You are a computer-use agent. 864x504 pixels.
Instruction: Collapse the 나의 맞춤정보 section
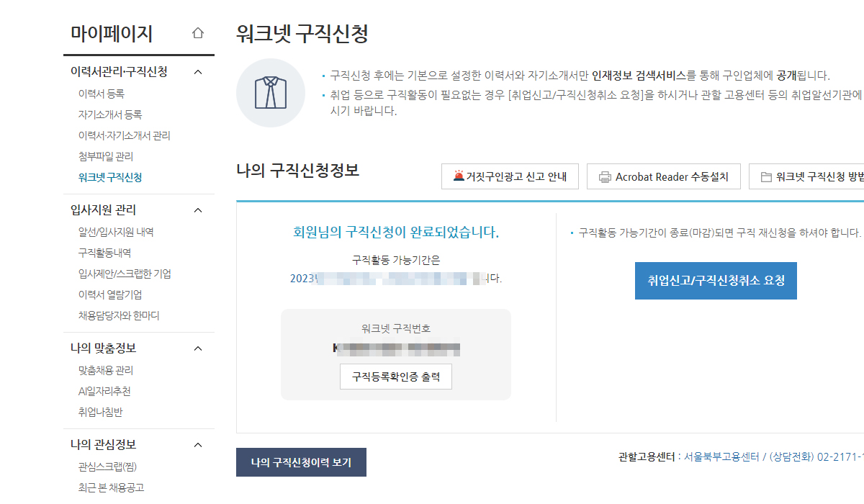[x=199, y=348]
